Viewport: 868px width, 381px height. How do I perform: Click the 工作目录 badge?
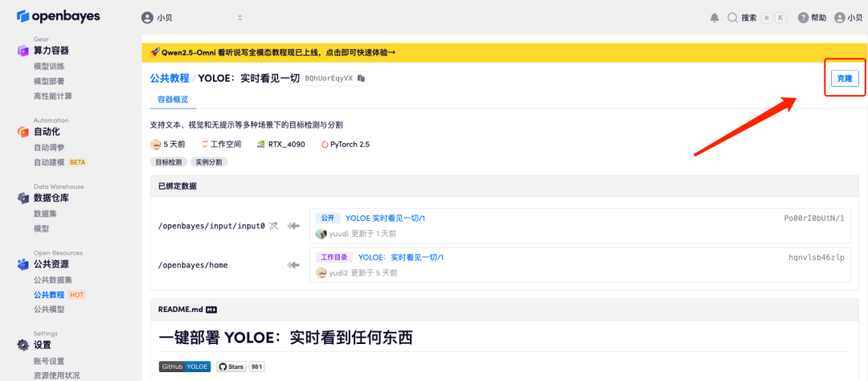tap(334, 257)
